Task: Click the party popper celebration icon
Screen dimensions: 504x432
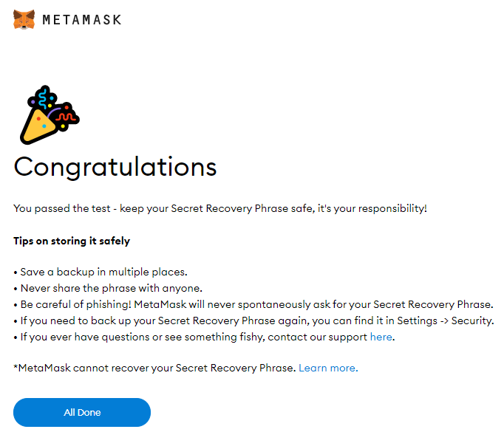Action: pyautogui.click(x=50, y=114)
